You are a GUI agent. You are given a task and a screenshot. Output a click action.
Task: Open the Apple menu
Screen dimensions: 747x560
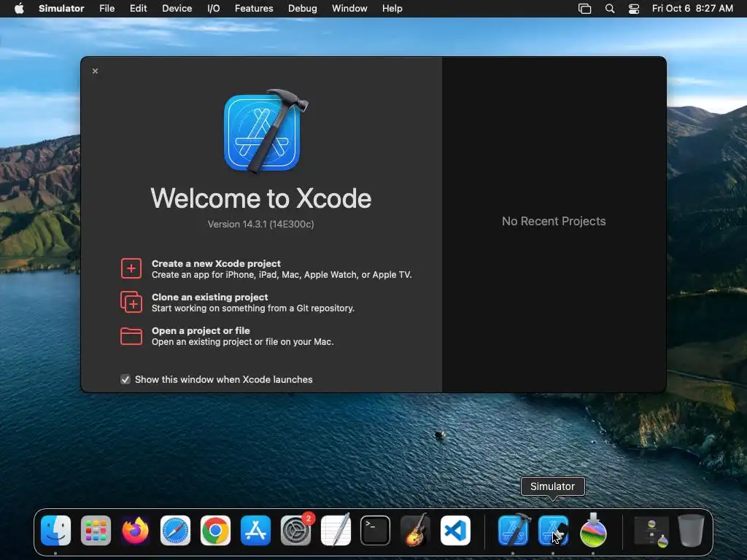click(x=19, y=9)
